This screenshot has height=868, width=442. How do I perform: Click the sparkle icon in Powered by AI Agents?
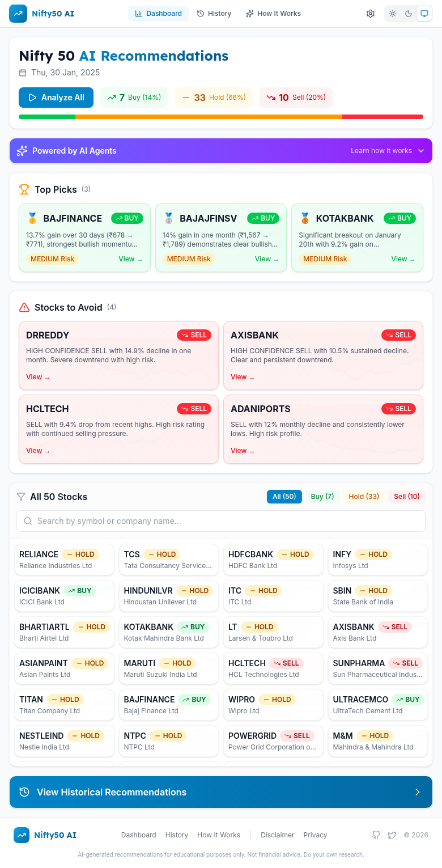[x=22, y=151]
